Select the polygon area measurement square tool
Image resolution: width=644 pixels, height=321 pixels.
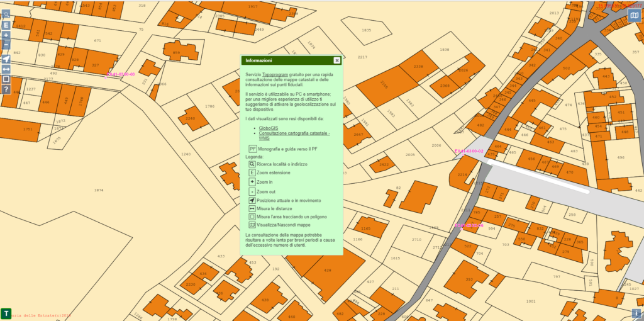(x=6, y=79)
